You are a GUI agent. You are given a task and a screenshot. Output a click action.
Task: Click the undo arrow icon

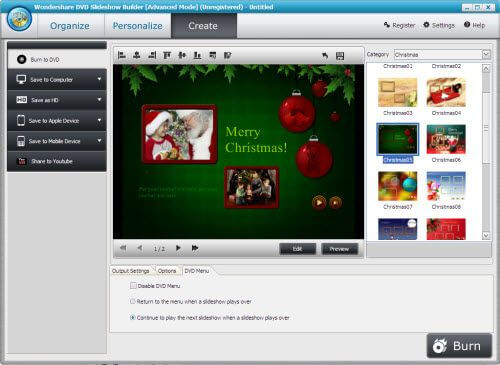coord(325,56)
